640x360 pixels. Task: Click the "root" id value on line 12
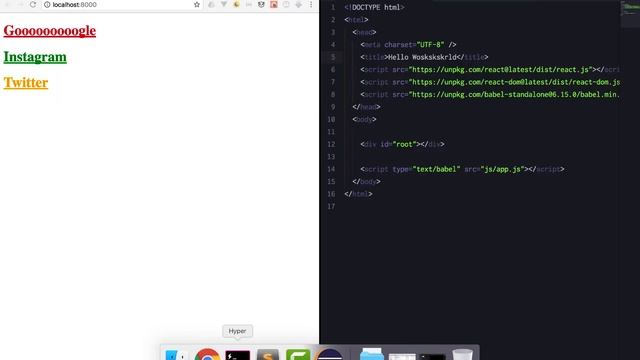tap(404, 144)
